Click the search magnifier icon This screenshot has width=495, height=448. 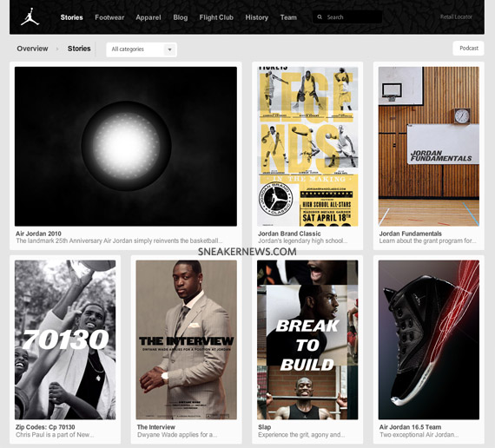[x=320, y=17]
